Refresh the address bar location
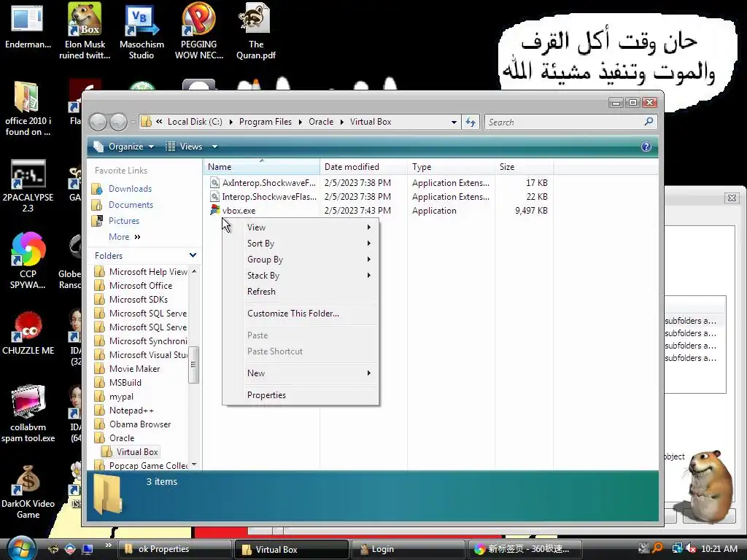 point(471,122)
